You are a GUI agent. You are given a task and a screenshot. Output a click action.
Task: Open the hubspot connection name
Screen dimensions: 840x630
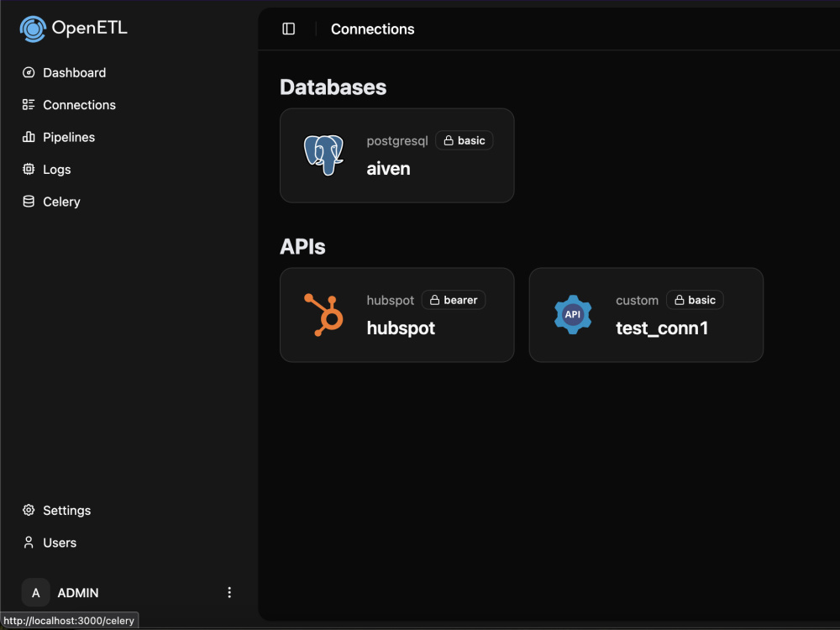401,328
